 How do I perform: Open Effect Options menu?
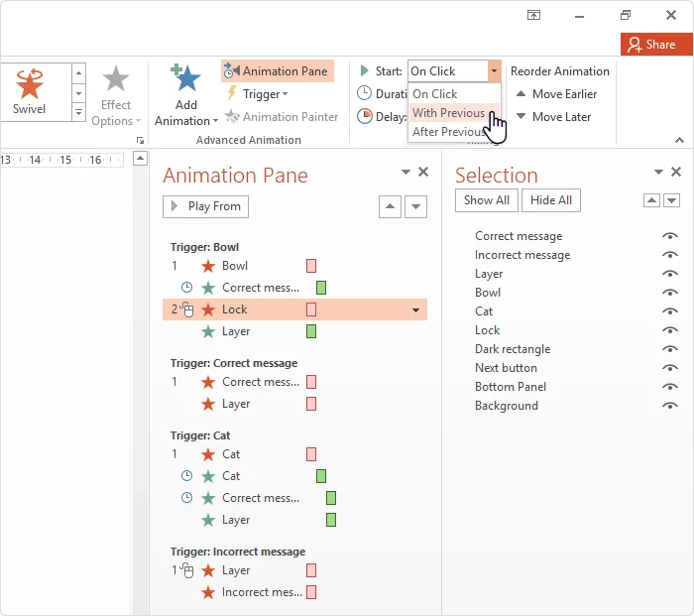click(x=116, y=96)
